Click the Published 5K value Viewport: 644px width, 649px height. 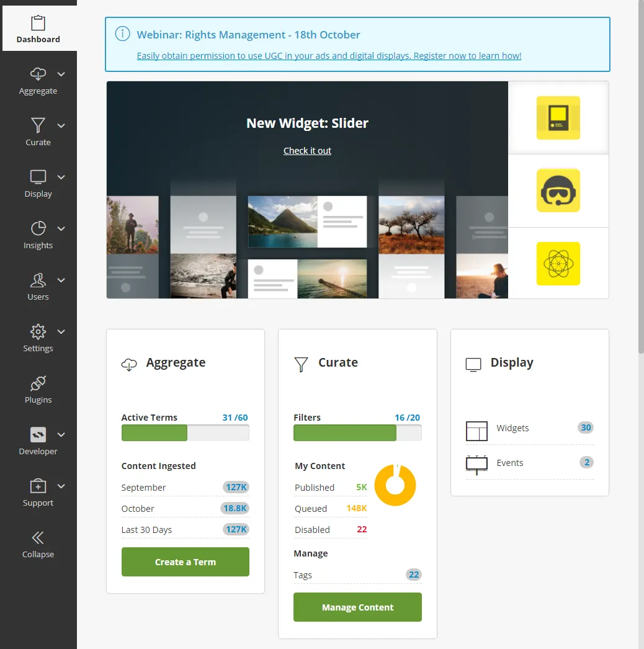(361, 487)
